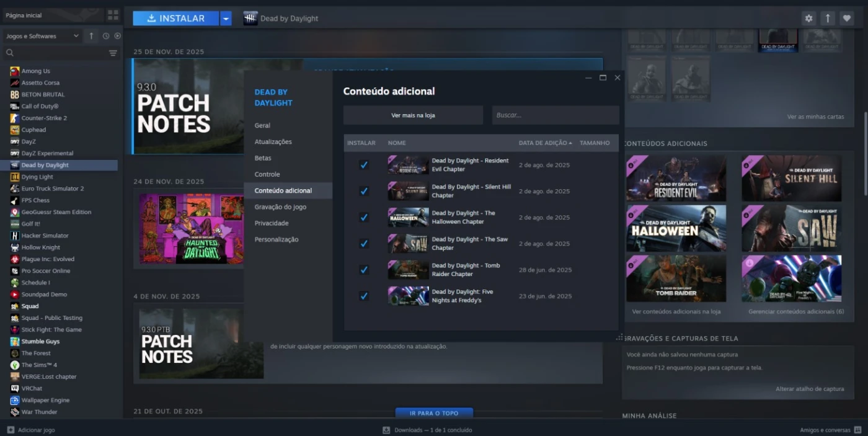Click the Ir para o topo button
The height and width of the screenshot is (436, 868).
(x=434, y=413)
